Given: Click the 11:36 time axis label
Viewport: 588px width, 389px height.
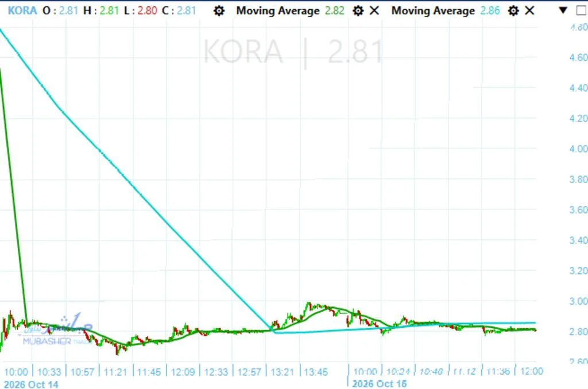Looking at the screenshot, I should tap(498, 371).
